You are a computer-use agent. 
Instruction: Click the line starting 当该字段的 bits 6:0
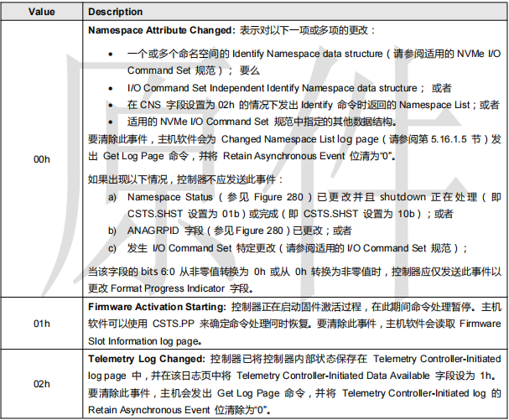point(294,272)
